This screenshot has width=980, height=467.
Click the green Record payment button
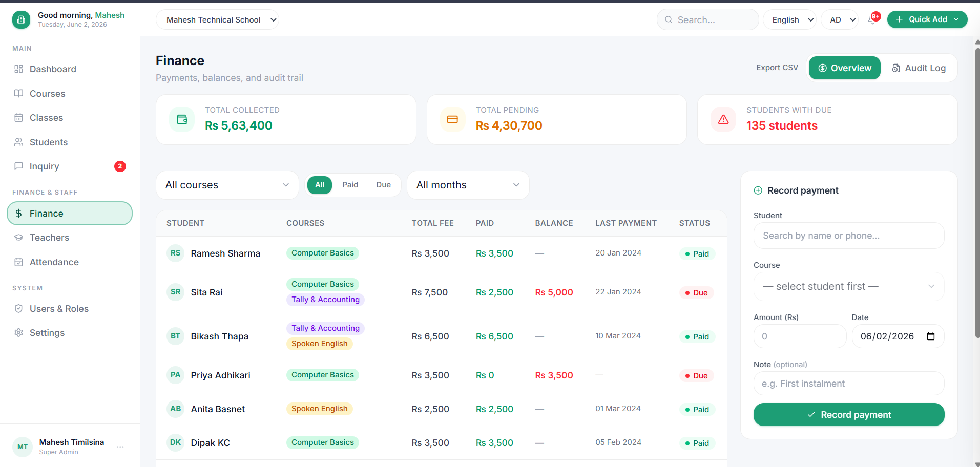coord(849,415)
